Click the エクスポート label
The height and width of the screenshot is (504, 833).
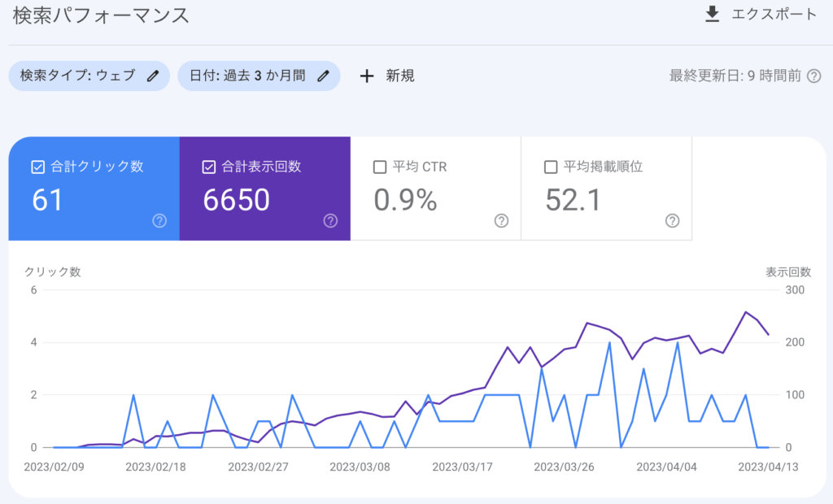point(774,15)
